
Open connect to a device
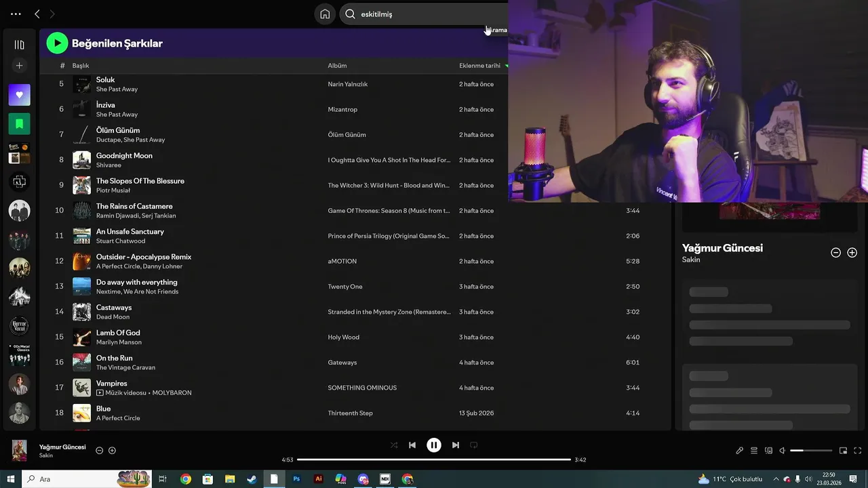(x=768, y=451)
